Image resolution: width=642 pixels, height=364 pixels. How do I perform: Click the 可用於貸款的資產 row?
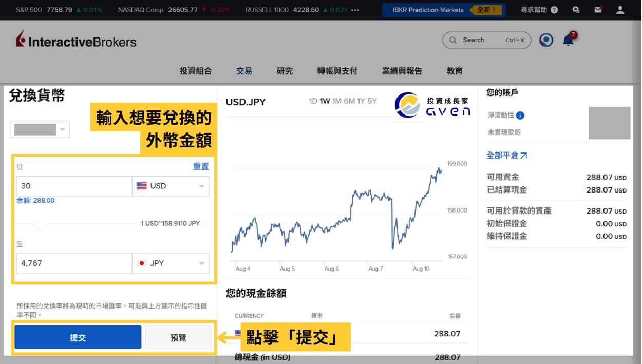pyautogui.click(x=557, y=210)
